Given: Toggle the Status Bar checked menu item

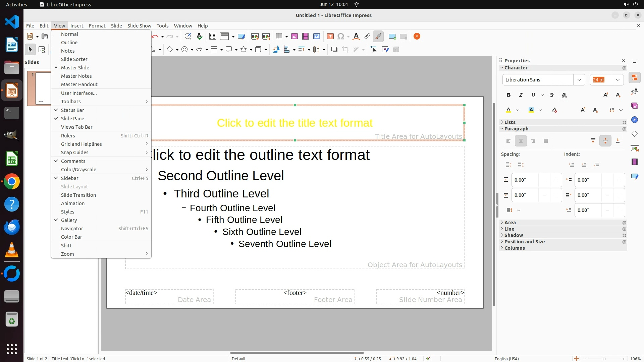Looking at the screenshot, I should (72, 110).
